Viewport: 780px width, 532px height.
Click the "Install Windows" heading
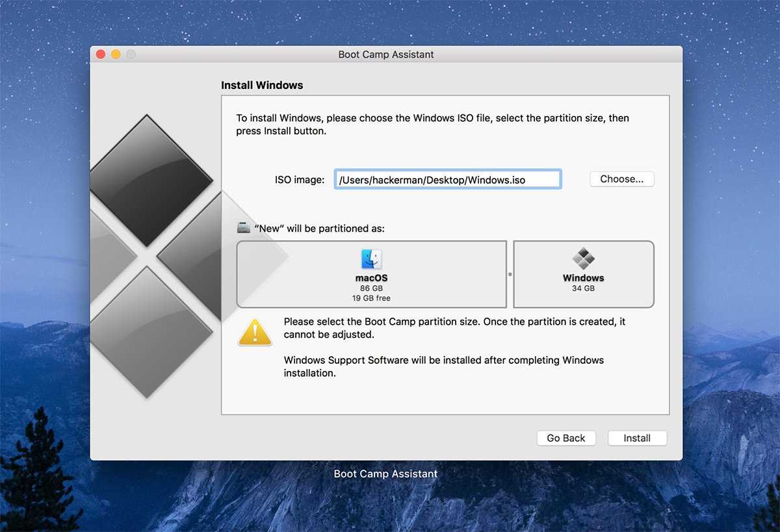coord(262,85)
